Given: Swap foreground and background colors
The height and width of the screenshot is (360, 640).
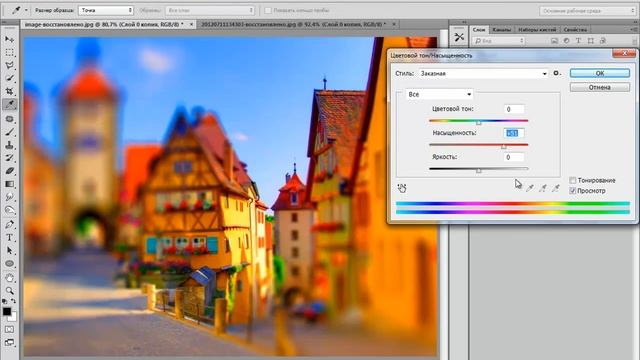Looking at the screenshot, I should [x=13, y=301].
